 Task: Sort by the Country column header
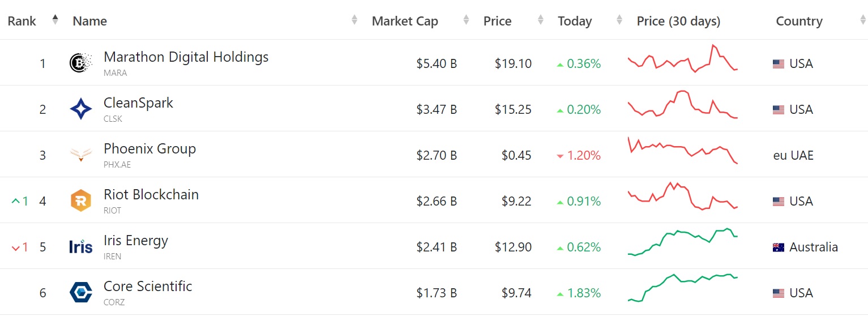click(799, 21)
